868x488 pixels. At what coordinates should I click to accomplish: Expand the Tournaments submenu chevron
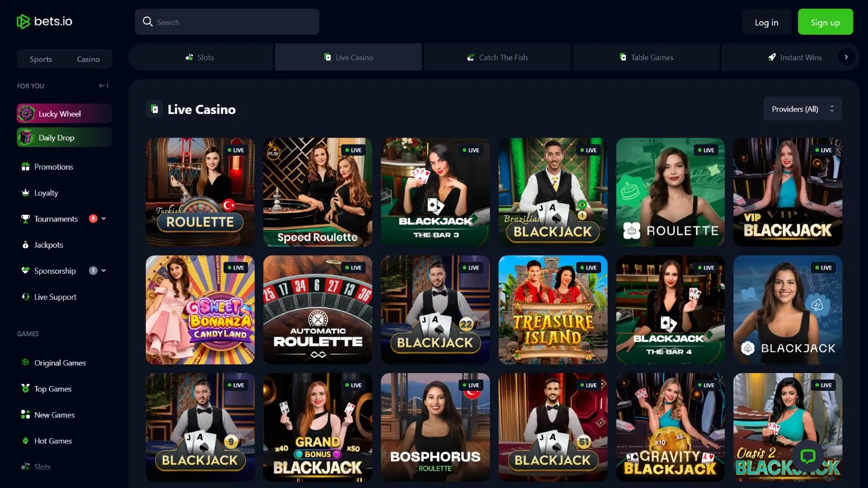[x=104, y=219]
